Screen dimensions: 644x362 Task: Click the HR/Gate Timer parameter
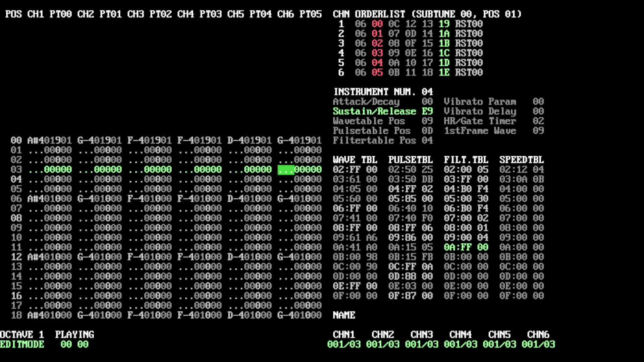coord(480,121)
